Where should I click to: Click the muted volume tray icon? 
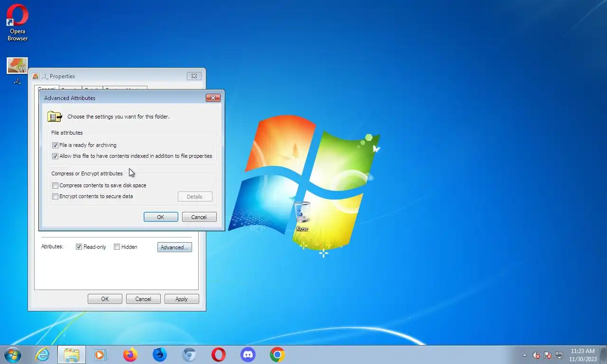tap(536, 355)
